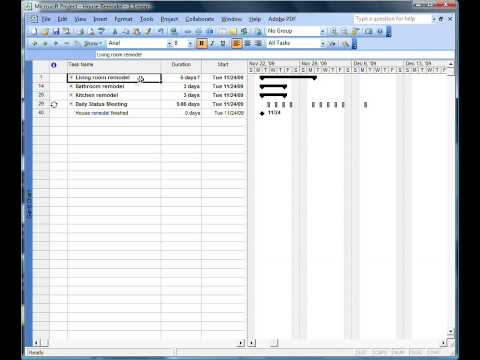Click the Type a question for help box
This screenshot has width=480, height=360.
click(392, 19)
